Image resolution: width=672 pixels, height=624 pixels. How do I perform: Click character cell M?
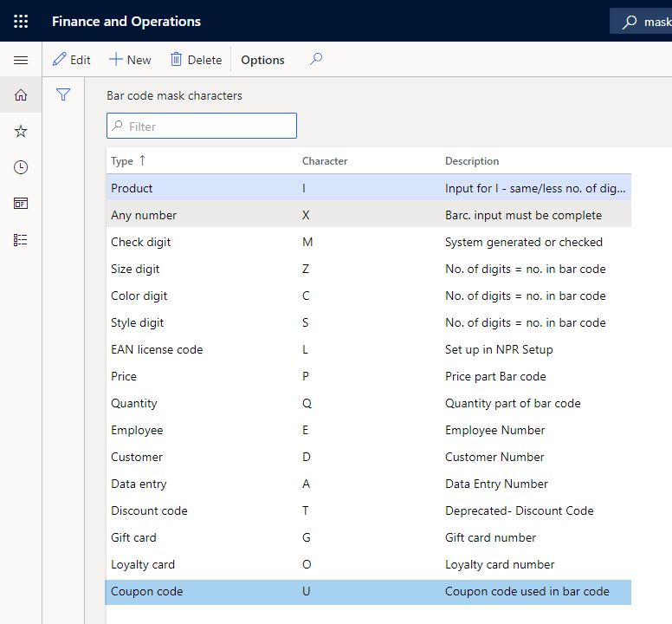click(x=307, y=242)
